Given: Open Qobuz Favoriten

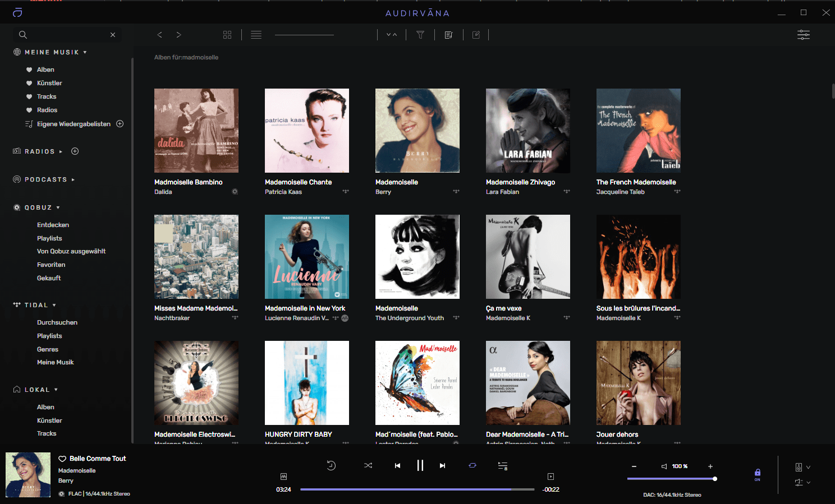Looking at the screenshot, I should pyautogui.click(x=51, y=265).
